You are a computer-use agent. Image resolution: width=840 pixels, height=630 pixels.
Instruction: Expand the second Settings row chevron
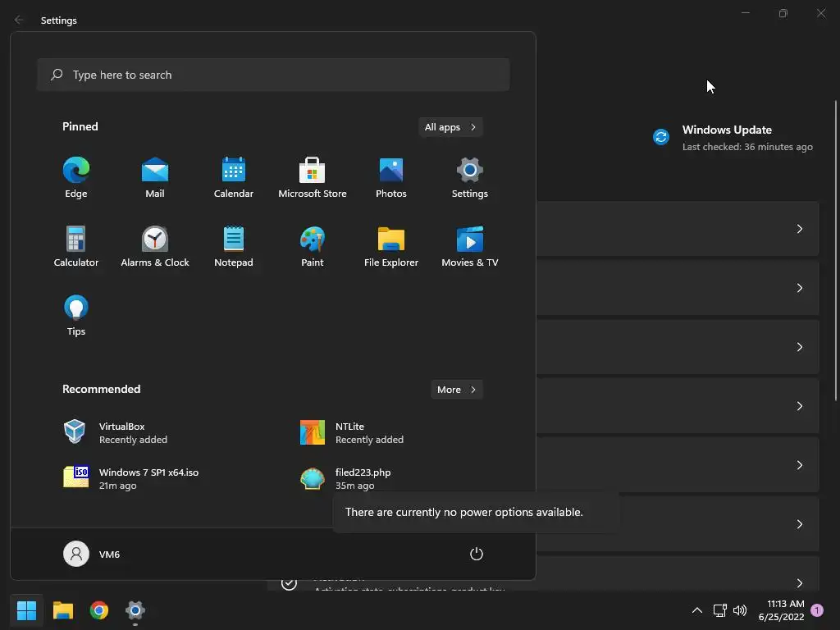799,288
